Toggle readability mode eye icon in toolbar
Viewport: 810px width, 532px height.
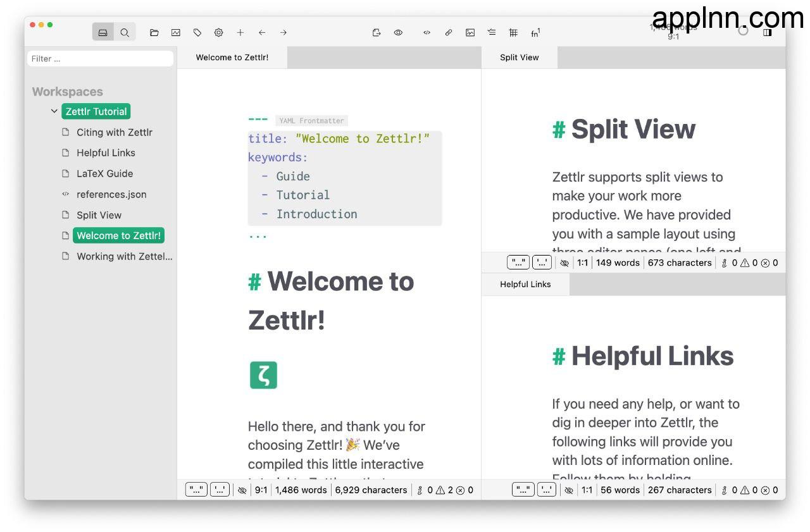tap(398, 32)
